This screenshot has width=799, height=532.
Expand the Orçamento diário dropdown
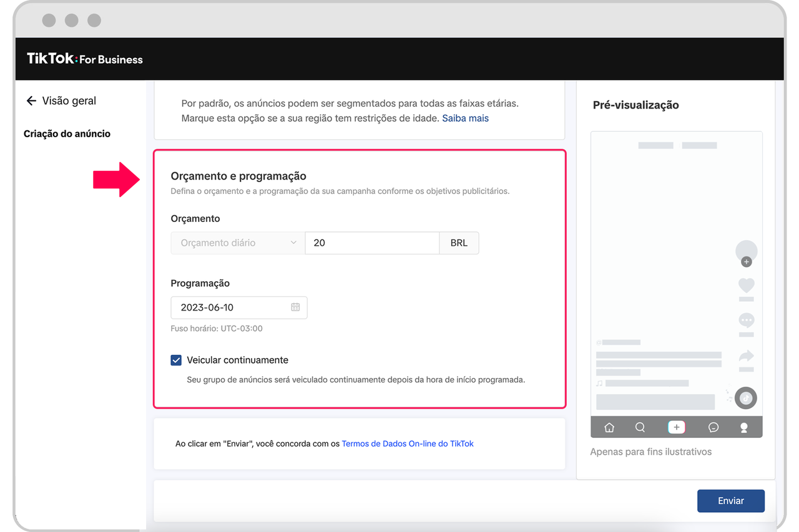pyautogui.click(x=238, y=243)
